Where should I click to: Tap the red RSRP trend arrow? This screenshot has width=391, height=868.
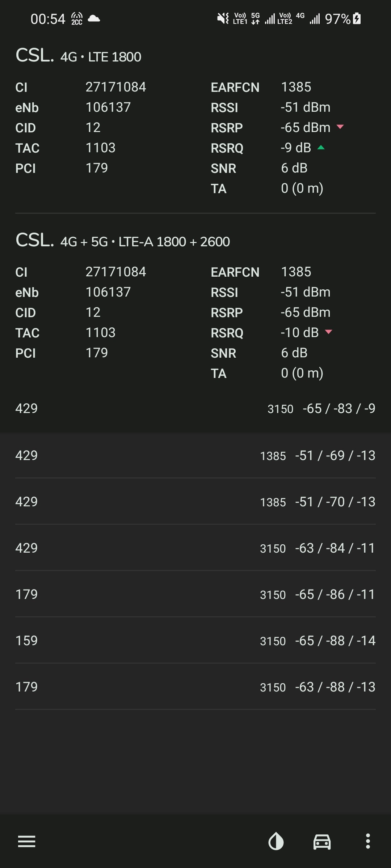point(340,127)
